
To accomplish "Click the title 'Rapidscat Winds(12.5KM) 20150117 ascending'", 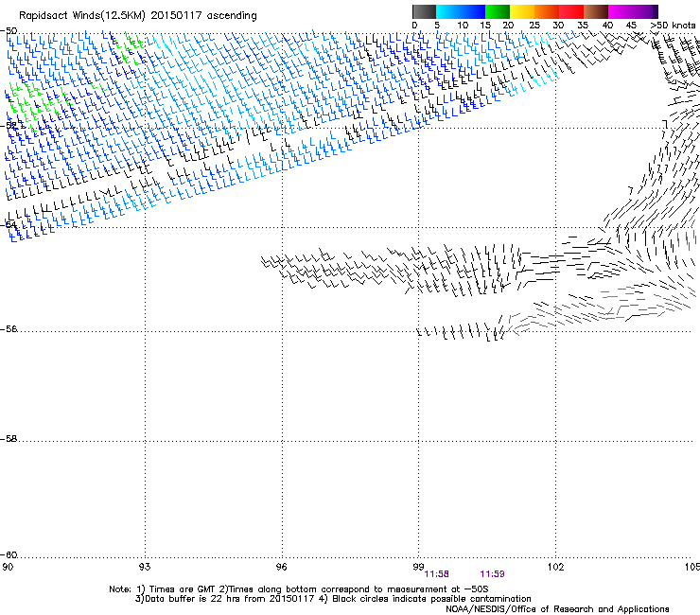I will pyautogui.click(x=138, y=16).
